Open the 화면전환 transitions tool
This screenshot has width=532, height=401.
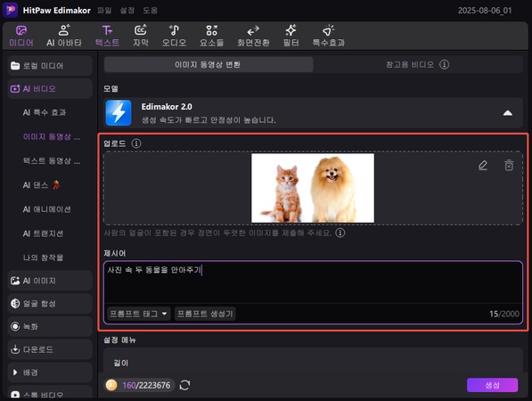[253, 36]
